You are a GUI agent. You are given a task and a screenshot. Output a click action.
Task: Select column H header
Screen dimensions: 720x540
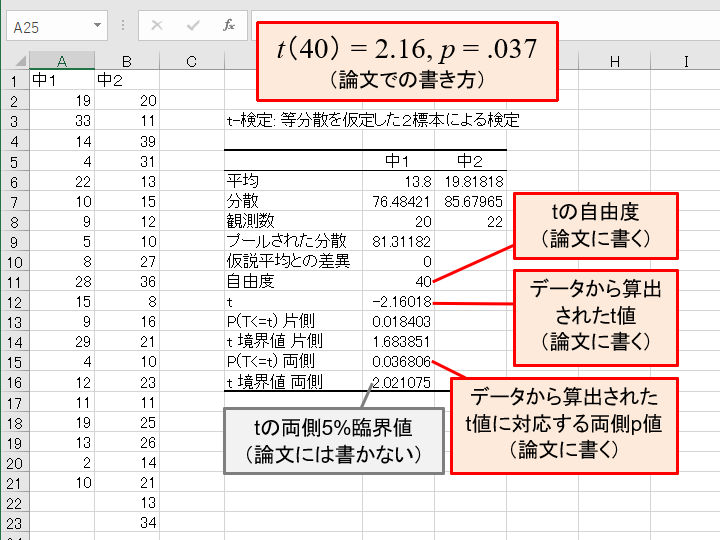(614, 62)
